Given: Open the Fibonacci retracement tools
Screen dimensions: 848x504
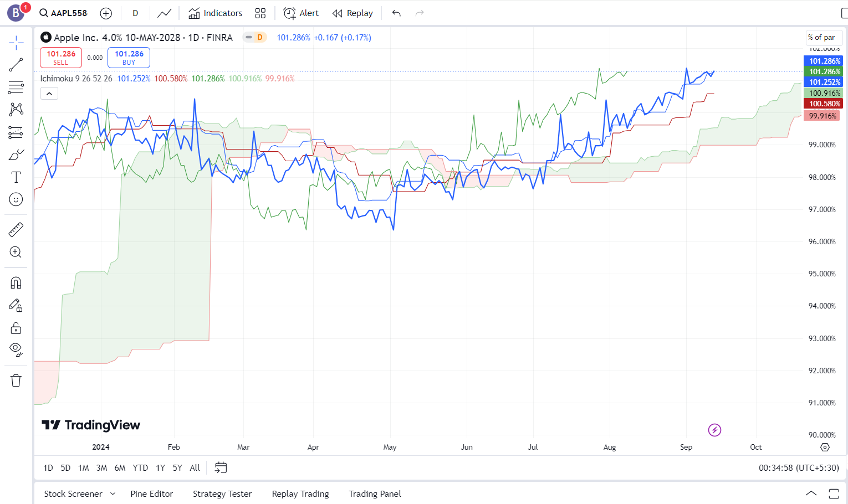Looking at the screenshot, I should 16,87.
